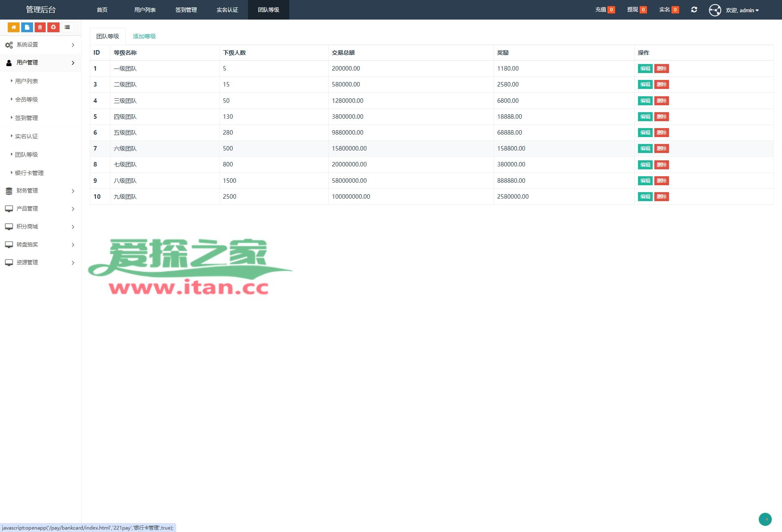The height and width of the screenshot is (532, 782).
Task: Click the red recycle icon button
Action: 53,27
